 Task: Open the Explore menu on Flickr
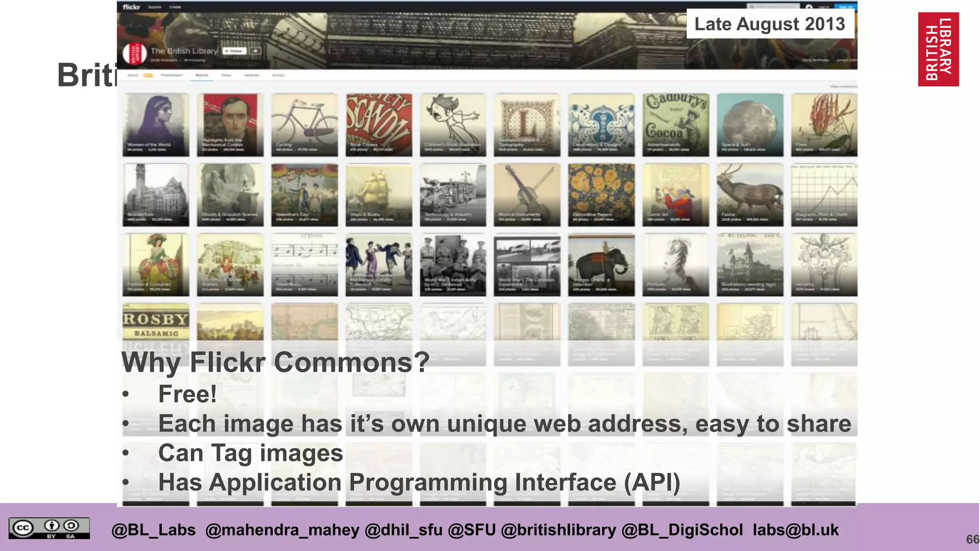click(x=155, y=7)
